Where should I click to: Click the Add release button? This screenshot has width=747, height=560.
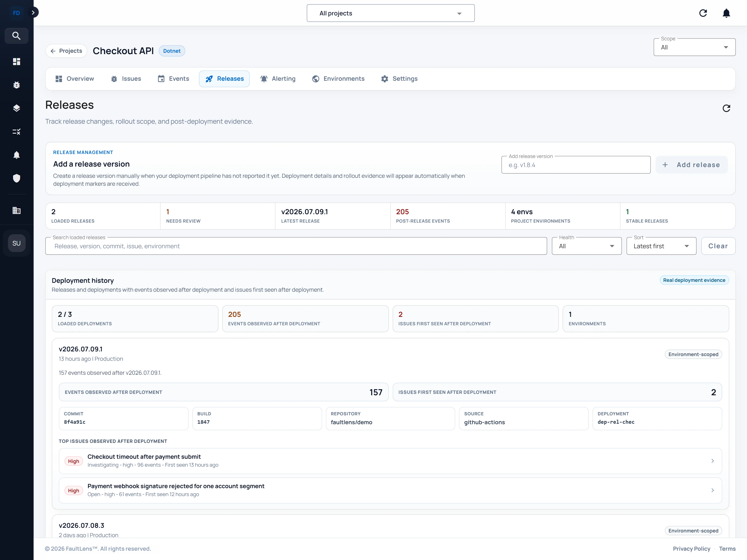691,165
